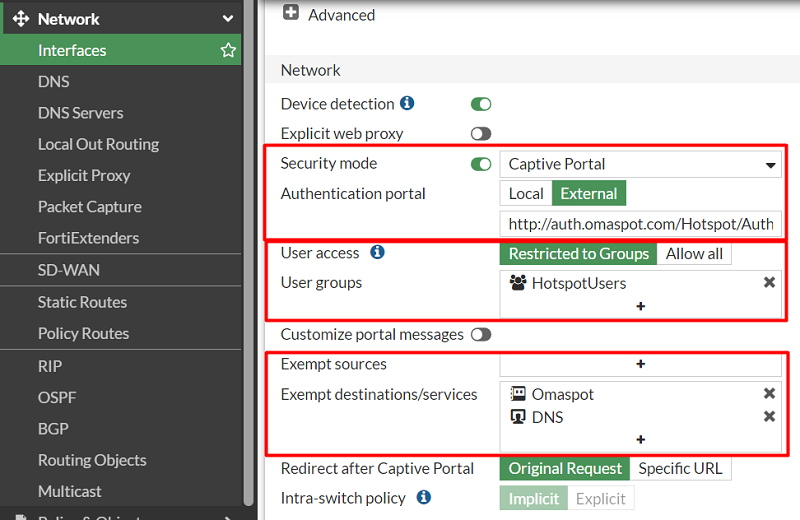Remove DNS exempt service entry
Image resolution: width=800 pixels, height=520 pixels.
click(769, 417)
